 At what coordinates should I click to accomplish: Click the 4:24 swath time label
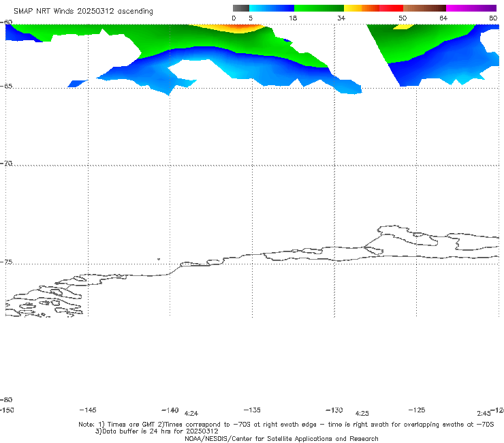pos(191,414)
